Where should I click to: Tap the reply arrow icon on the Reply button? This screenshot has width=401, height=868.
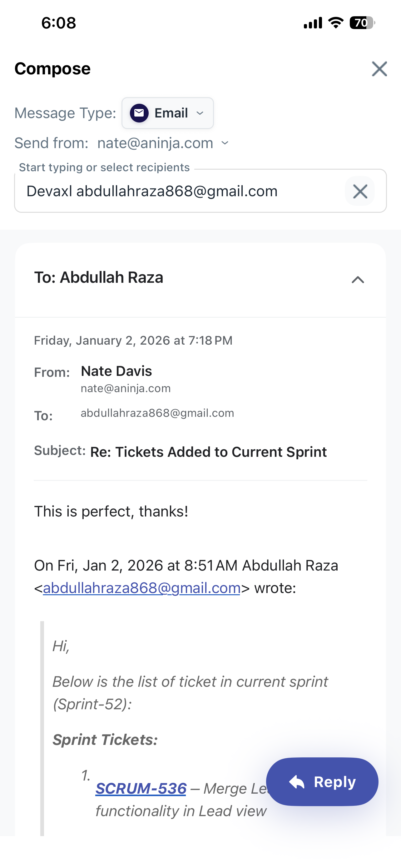click(297, 782)
